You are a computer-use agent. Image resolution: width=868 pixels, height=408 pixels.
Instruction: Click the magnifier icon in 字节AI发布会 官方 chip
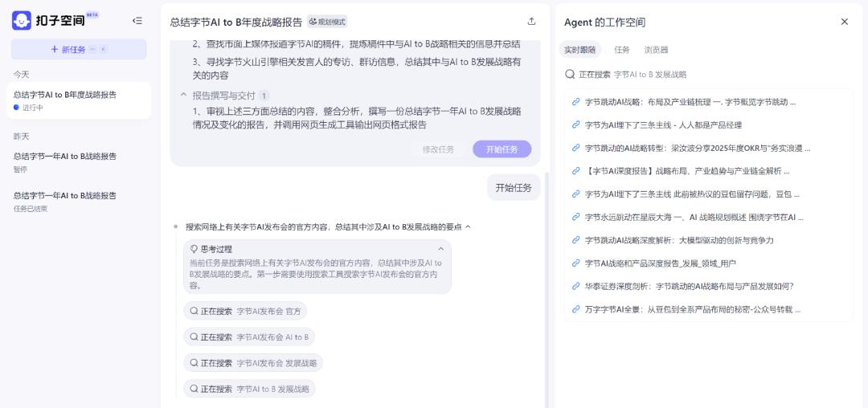[x=194, y=311]
